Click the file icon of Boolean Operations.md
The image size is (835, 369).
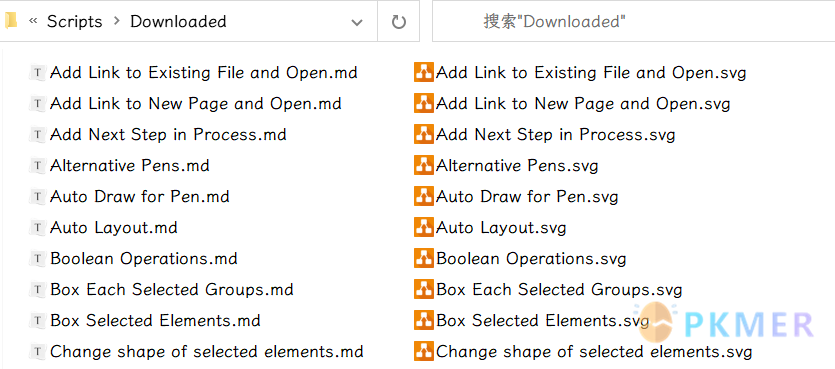point(37,259)
